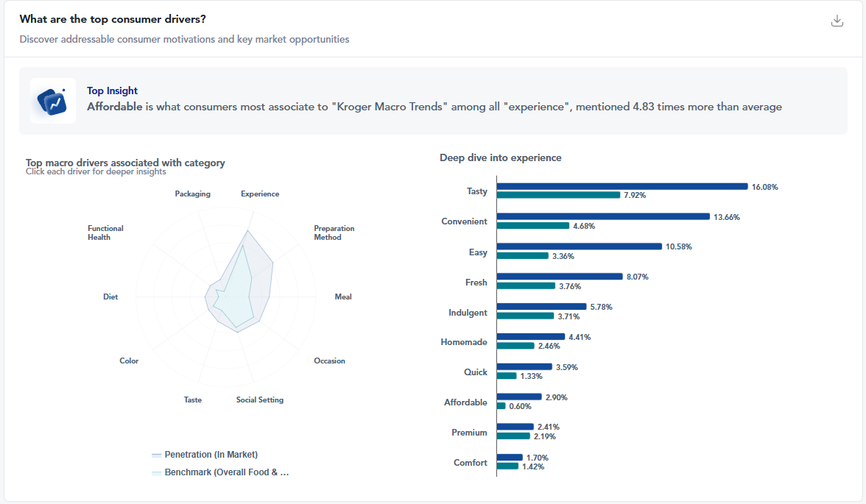
Task: Click the Fresh 8.07% bar
Action: tap(560, 277)
